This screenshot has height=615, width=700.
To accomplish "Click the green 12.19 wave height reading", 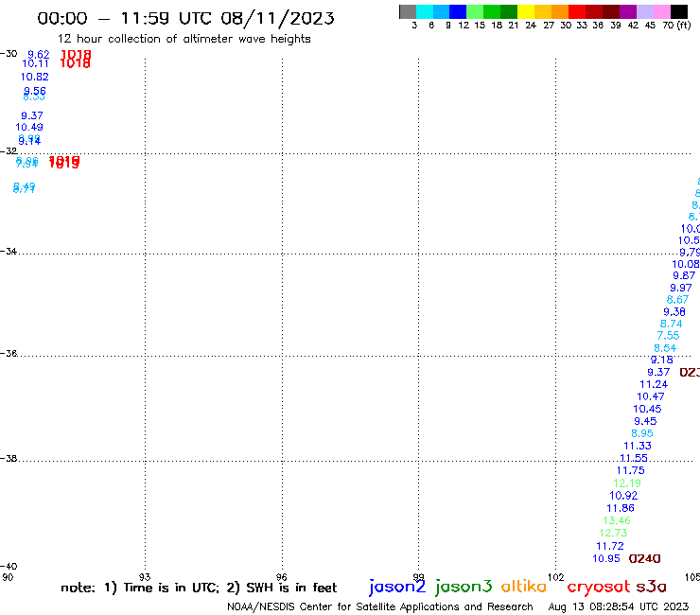I will click(x=627, y=483).
